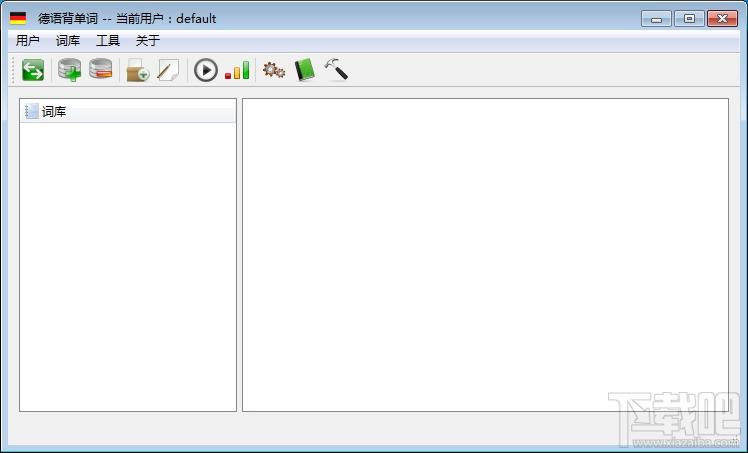Open the 词库 menu in menu bar
Image resolution: width=748 pixels, height=453 pixels.
click(x=68, y=41)
